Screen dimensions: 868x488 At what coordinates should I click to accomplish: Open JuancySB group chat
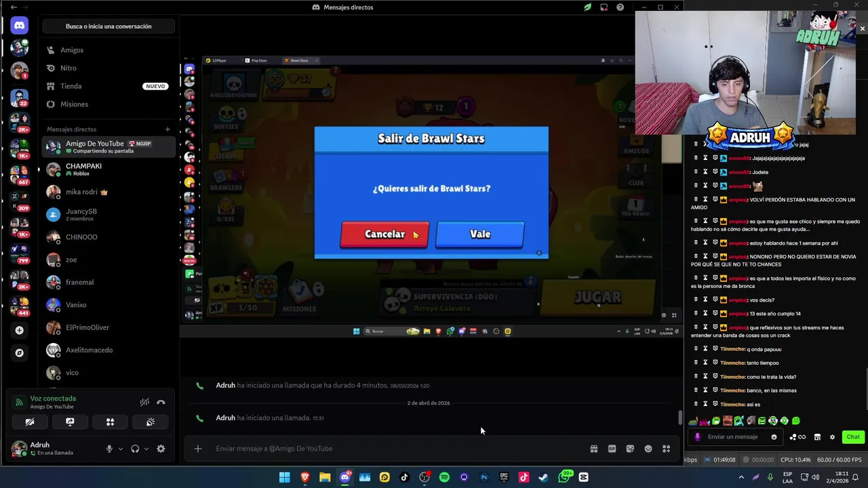(x=108, y=214)
